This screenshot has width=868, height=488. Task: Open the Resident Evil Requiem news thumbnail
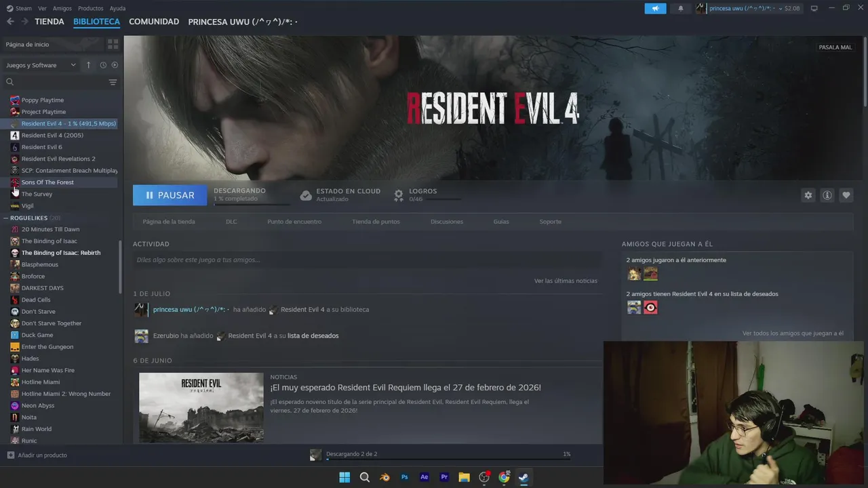pos(201,407)
